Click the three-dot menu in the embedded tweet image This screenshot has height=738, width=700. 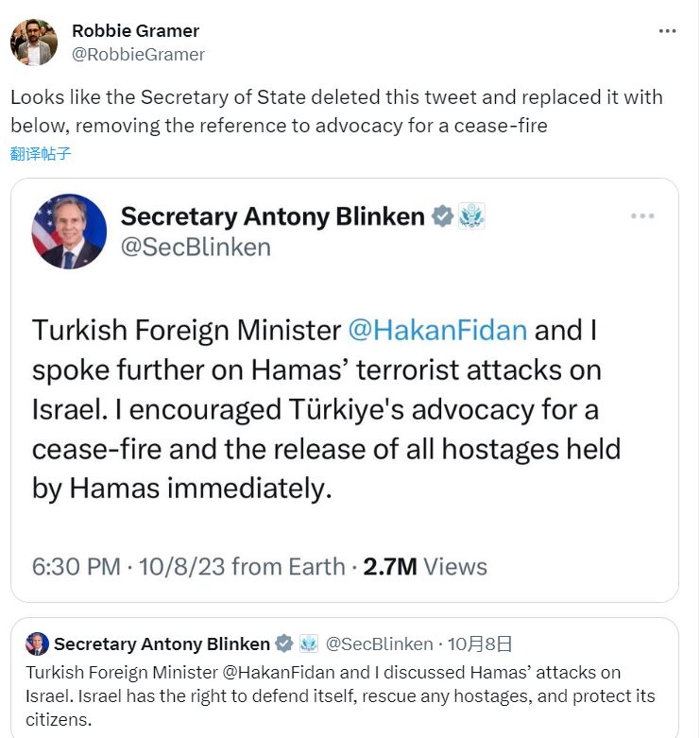(642, 216)
